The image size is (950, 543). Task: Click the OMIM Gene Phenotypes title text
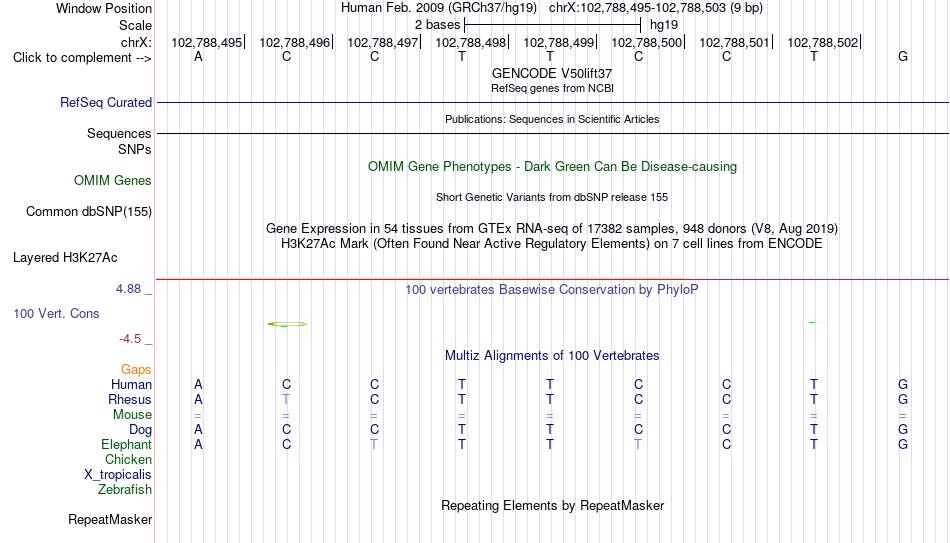coord(552,167)
